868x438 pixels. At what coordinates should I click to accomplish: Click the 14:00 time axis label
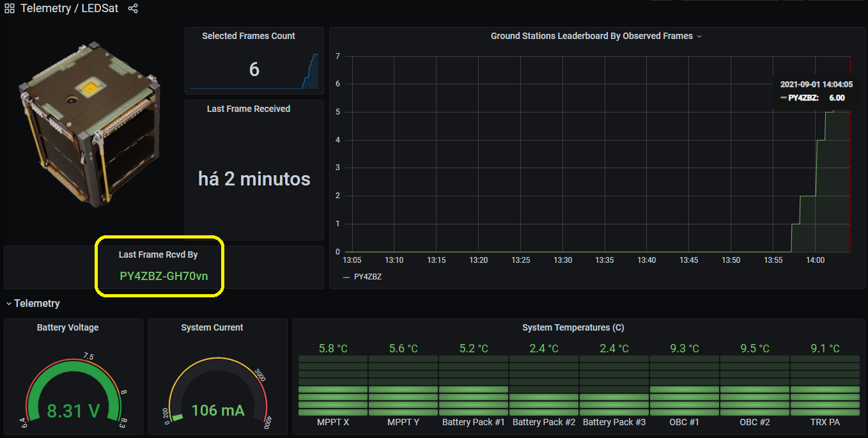click(816, 260)
